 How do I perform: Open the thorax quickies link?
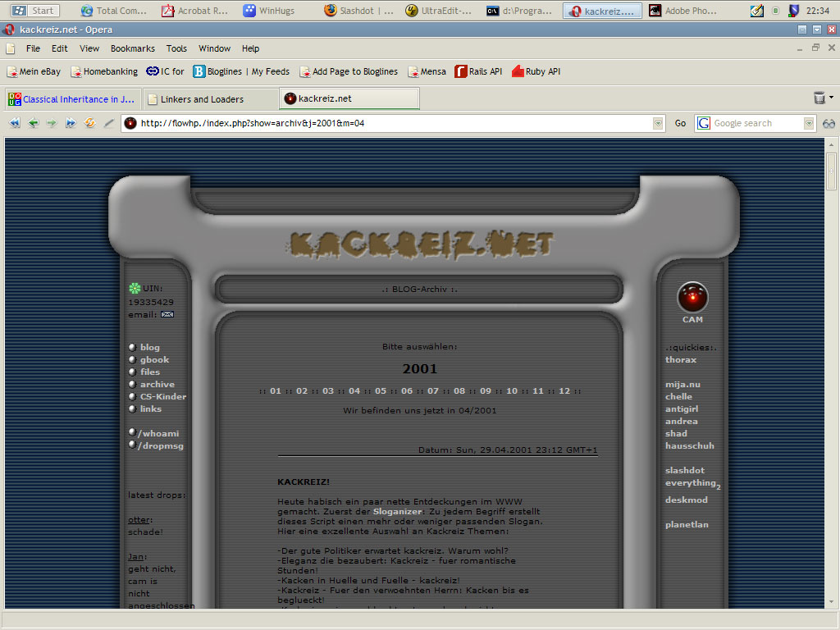pos(681,359)
